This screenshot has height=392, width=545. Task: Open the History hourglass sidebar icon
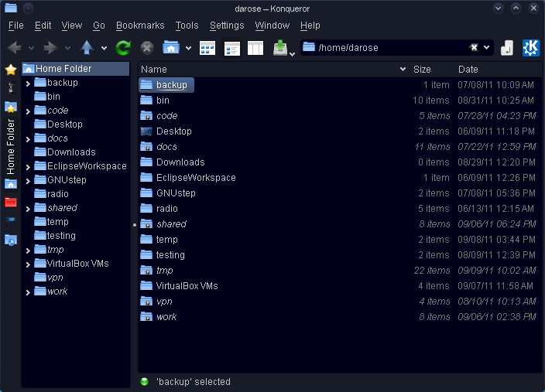(11, 88)
